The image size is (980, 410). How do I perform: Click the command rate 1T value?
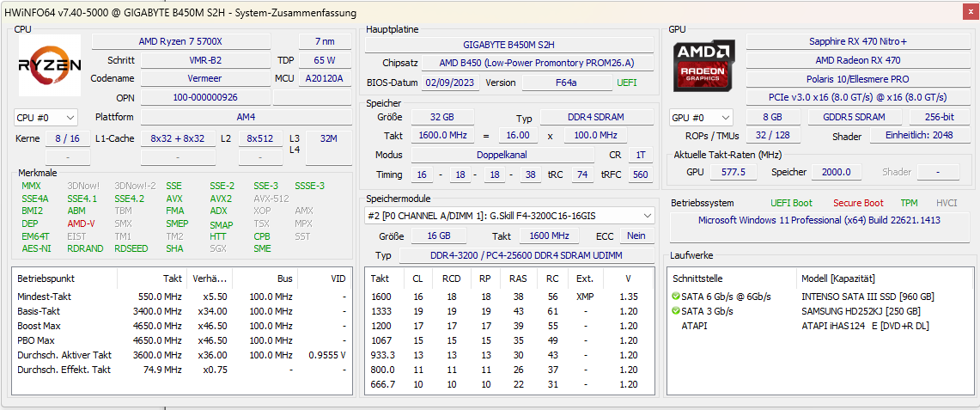click(641, 155)
